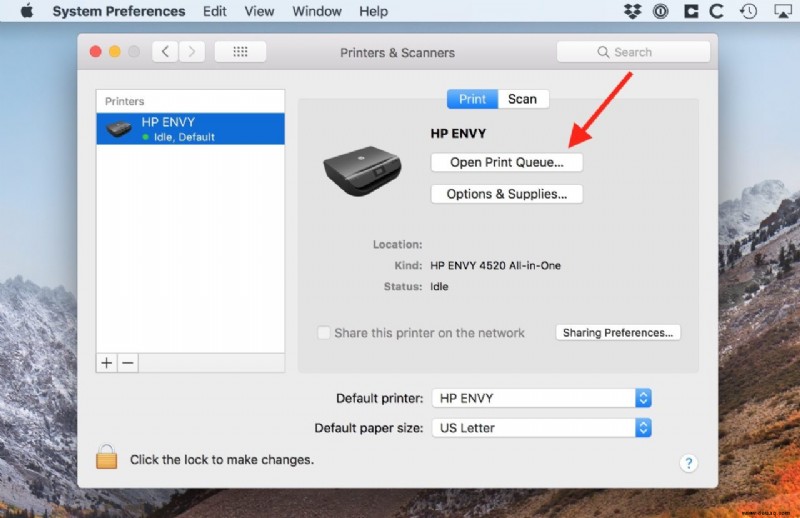The height and width of the screenshot is (518, 800).
Task: Open the Apple menu
Action: [x=27, y=11]
